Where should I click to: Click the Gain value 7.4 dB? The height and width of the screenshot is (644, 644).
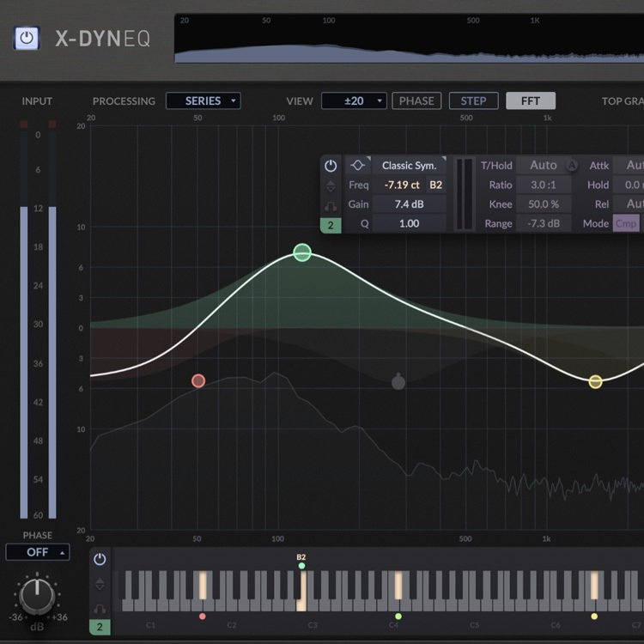pyautogui.click(x=409, y=204)
